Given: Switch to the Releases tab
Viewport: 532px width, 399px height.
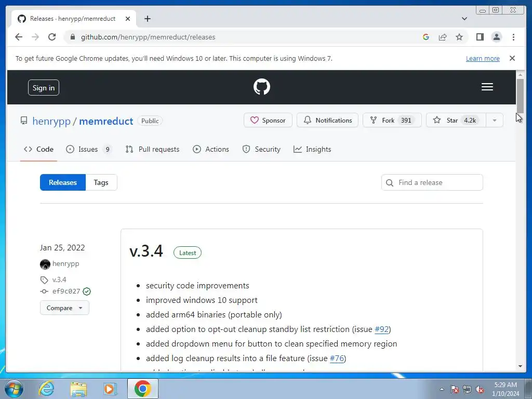Looking at the screenshot, I should click(x=63, y=182).
